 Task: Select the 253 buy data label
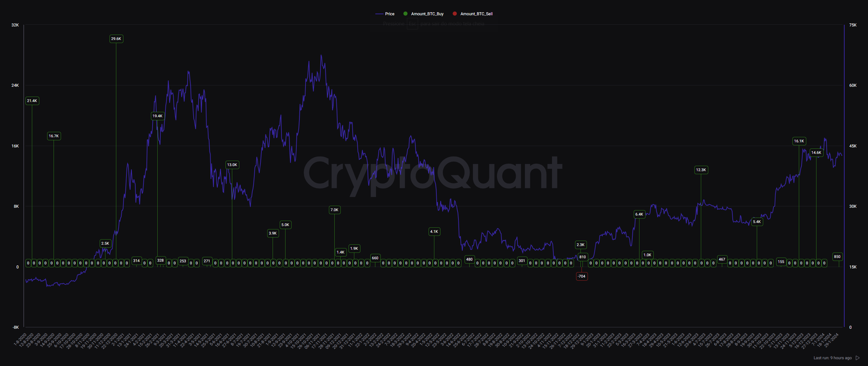(x=183, y=261)
